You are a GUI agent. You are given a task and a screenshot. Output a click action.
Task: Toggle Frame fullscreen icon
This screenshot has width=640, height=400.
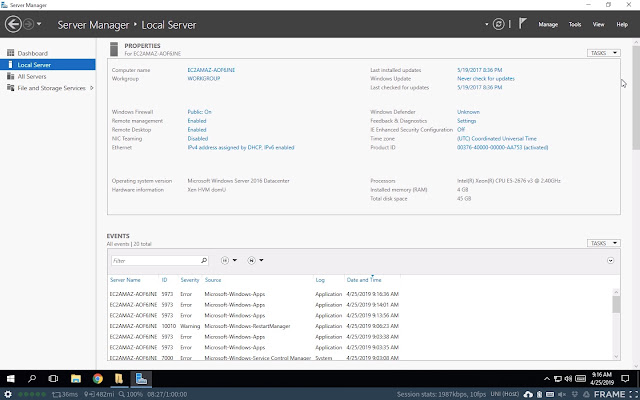pyautogui.click(x=634, y=394)
